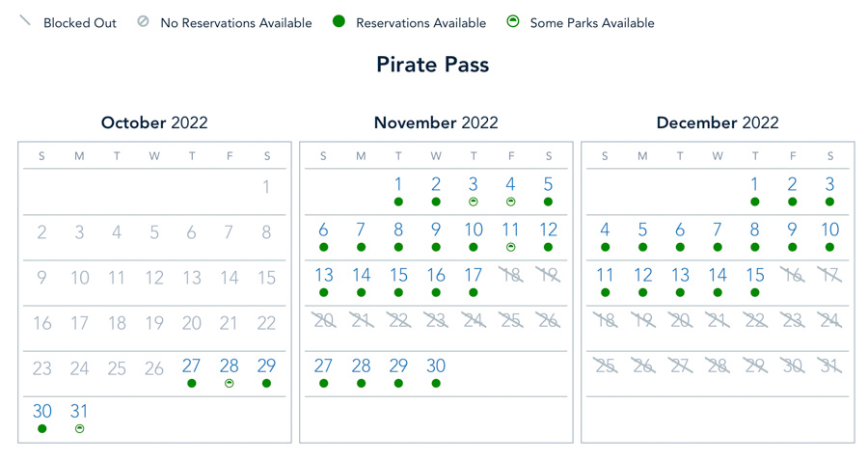Image resolution: width=868 pixels, height=460 pixels.
Task: Click the Blocked Out legend slash icon
Action: (x=25, y=21)
